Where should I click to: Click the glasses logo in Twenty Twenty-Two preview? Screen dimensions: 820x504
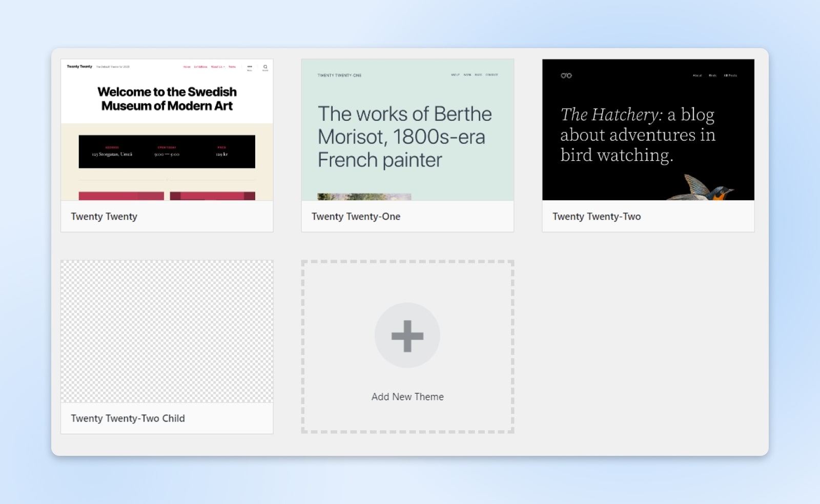click(x=566, y=76)
